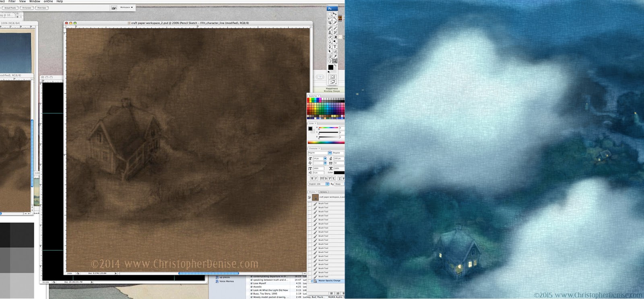Screen dimensions: 644x299
Task: Toggle Faux Bold in Character panel
Action: pos(312,178)
